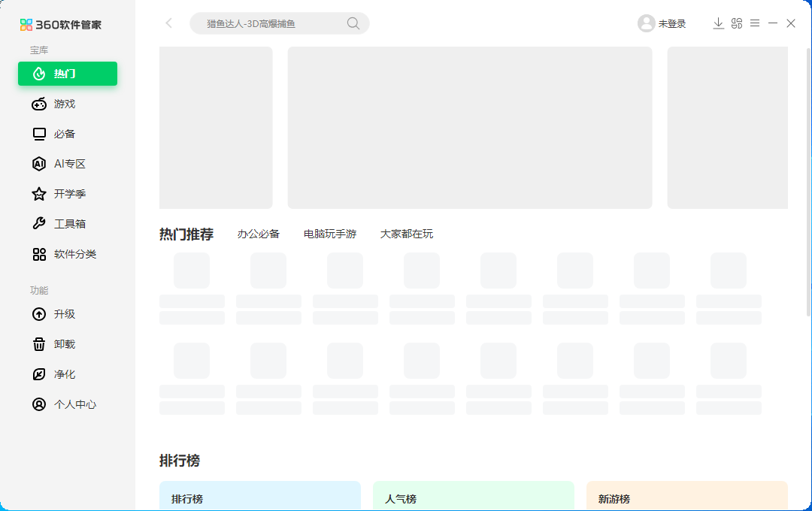Browse 软件分类 software categories
Viewport: 812px width, 511px height.
tap(68, 254)
